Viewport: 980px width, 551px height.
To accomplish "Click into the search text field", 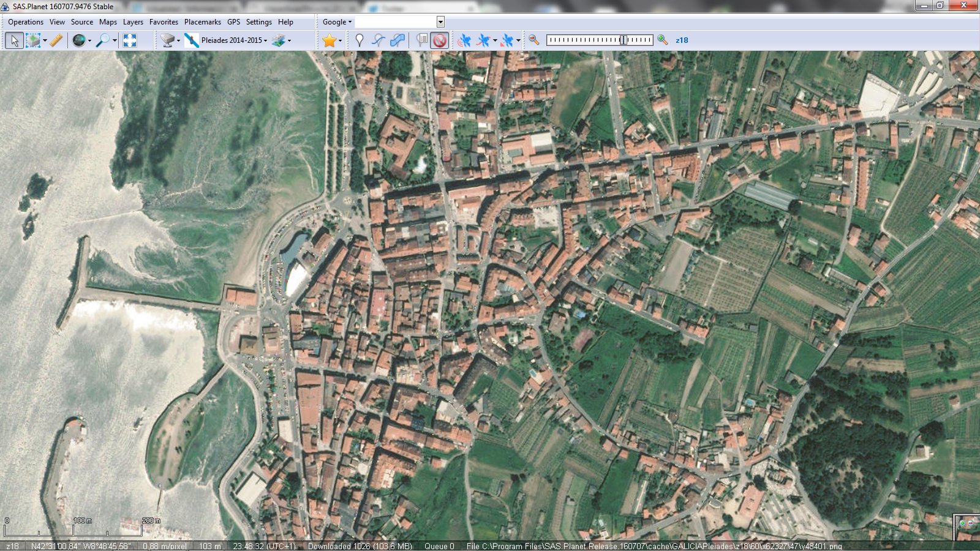I will click(396, 22).
